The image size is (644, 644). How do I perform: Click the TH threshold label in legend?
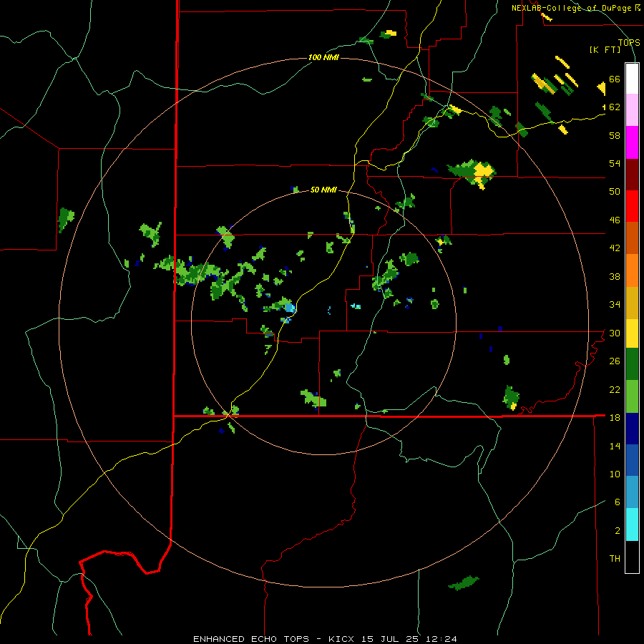(615, 559)
